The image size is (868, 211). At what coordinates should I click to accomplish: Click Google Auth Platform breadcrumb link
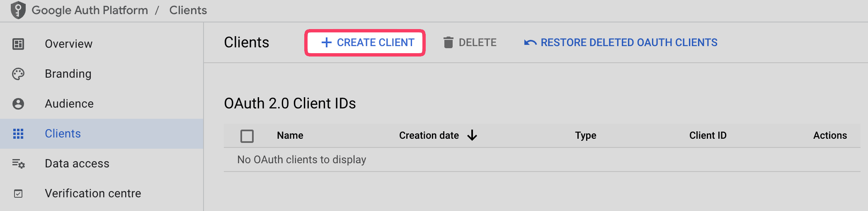click(90, 10)
